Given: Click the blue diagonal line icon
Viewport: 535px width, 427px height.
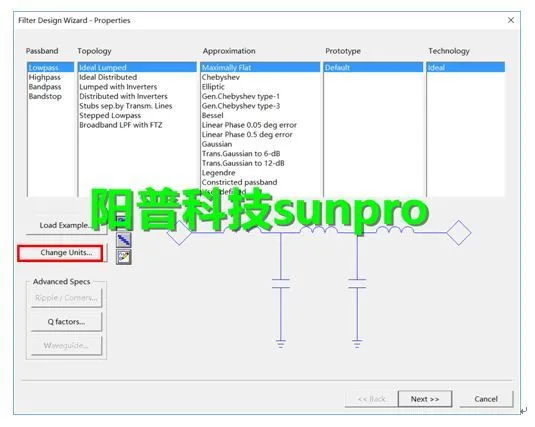Looking at the screenshot, I should coord(124,240).
